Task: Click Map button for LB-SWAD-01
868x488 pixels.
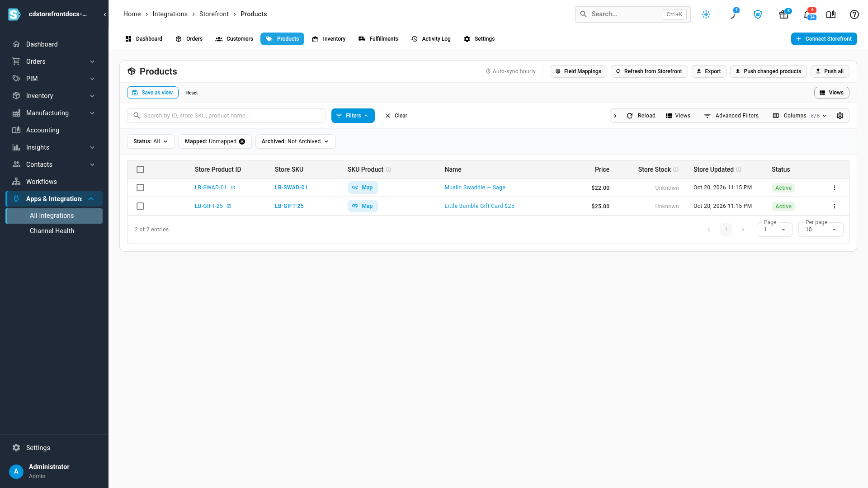Action: pos(363,188)
